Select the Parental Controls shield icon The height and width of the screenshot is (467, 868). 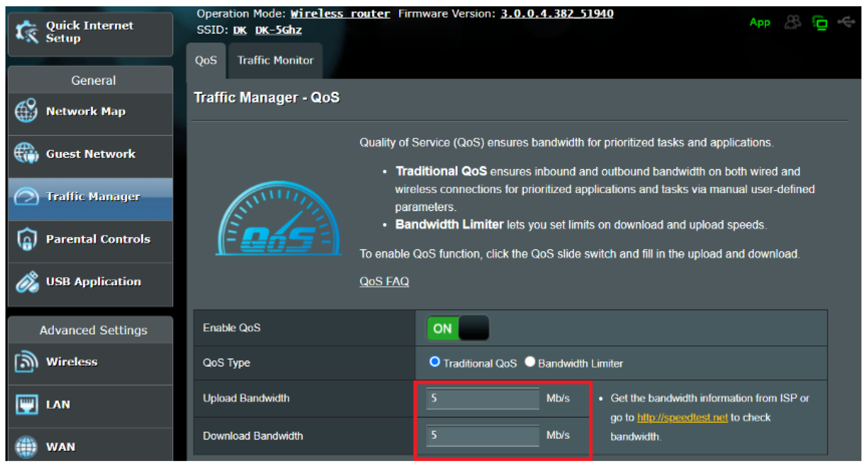27,239
